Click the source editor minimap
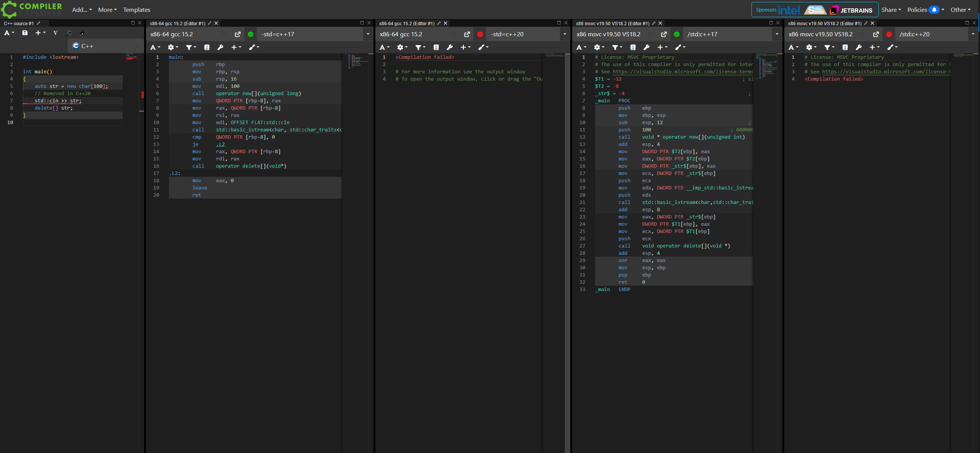 coord(132,58)
